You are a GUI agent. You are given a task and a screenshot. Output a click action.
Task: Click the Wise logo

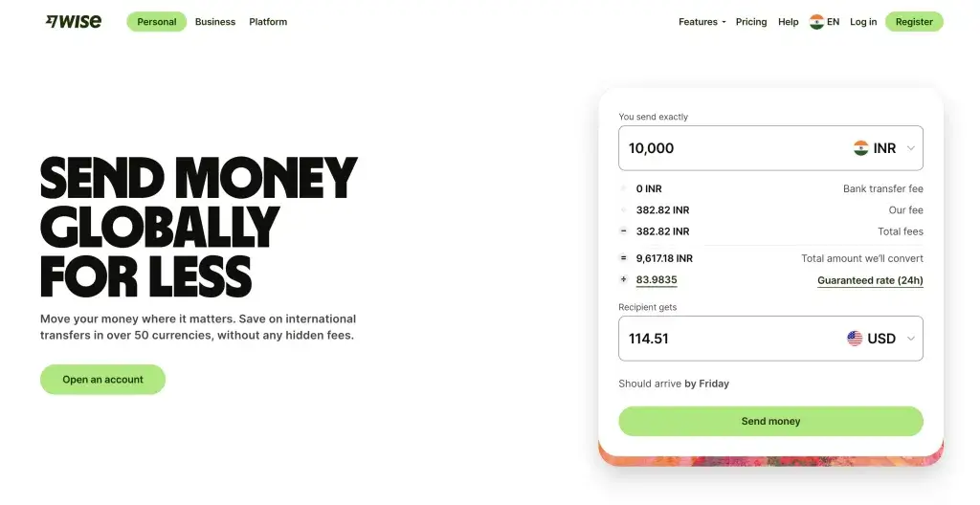coord(74,21)
